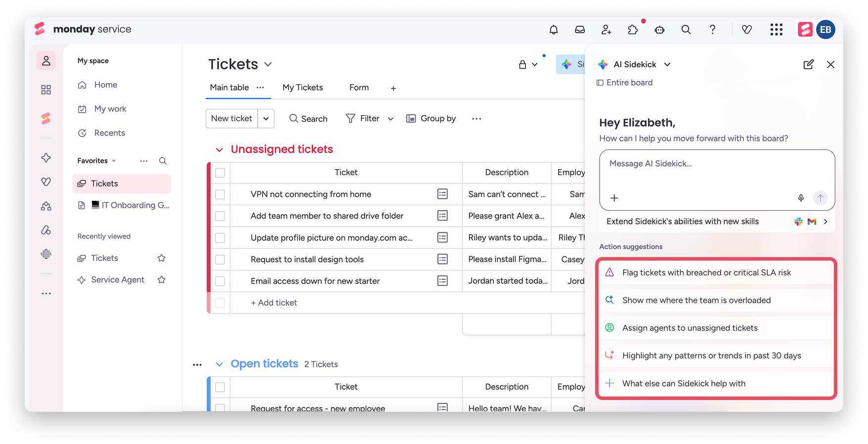Image resolution: width=868 pixels, height=444 pixels.
Task: Switch to the Form tab
Action: [x=359, y=88]
